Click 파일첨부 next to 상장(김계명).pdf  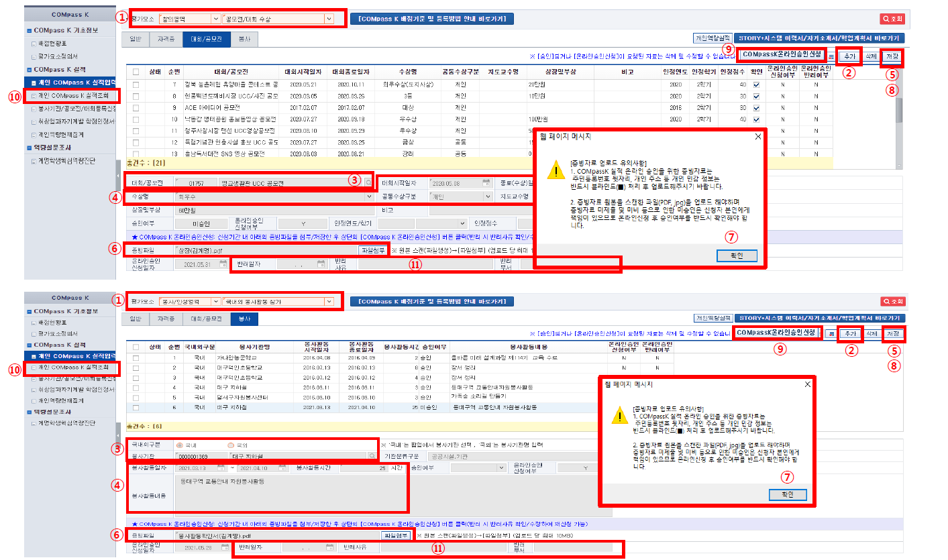[373, 250]
